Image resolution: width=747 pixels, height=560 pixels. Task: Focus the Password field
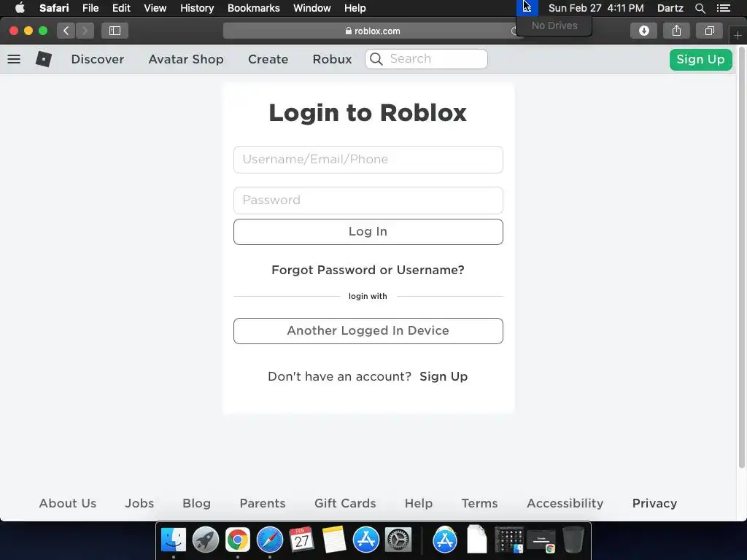click(368, 201)
